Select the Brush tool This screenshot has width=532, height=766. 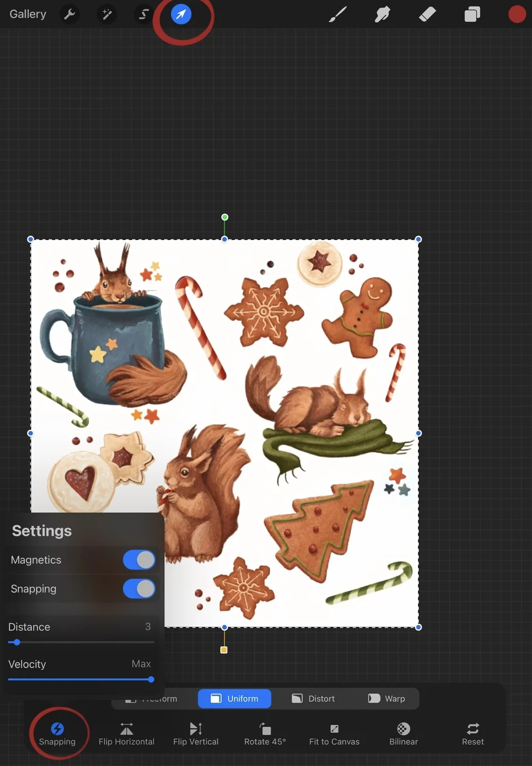click(337, 14)
